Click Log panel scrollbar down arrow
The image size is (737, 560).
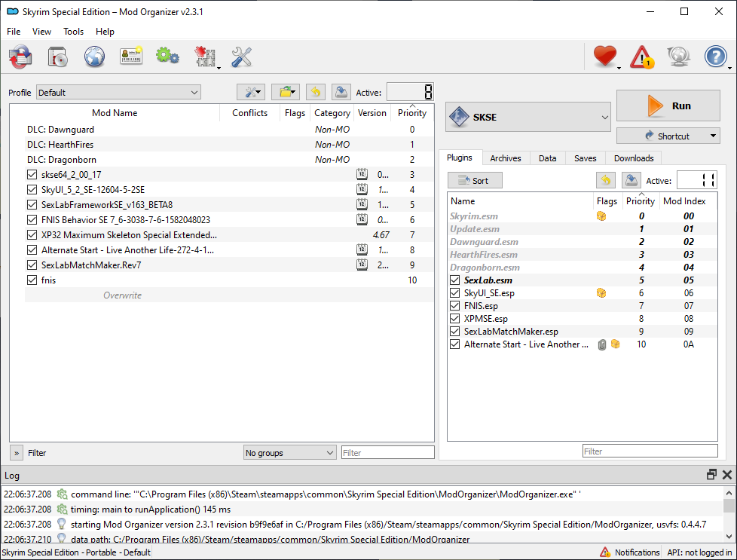tap(729, 536)
